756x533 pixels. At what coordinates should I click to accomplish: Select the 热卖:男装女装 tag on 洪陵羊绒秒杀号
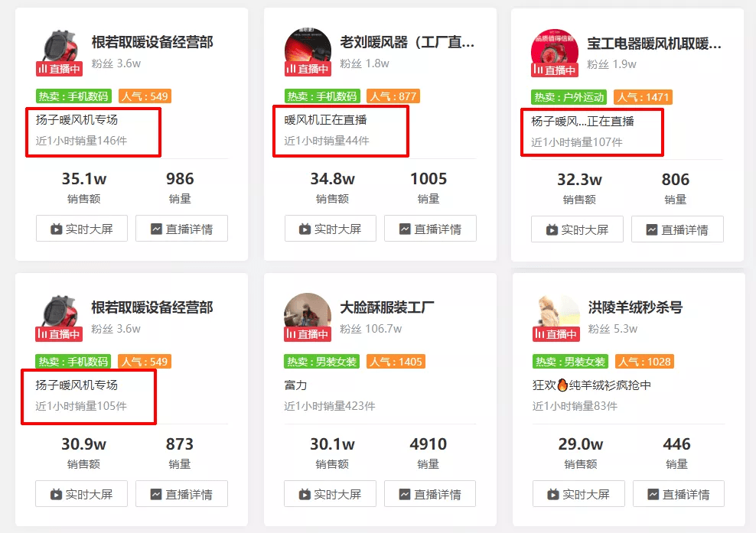click(570, 362)
